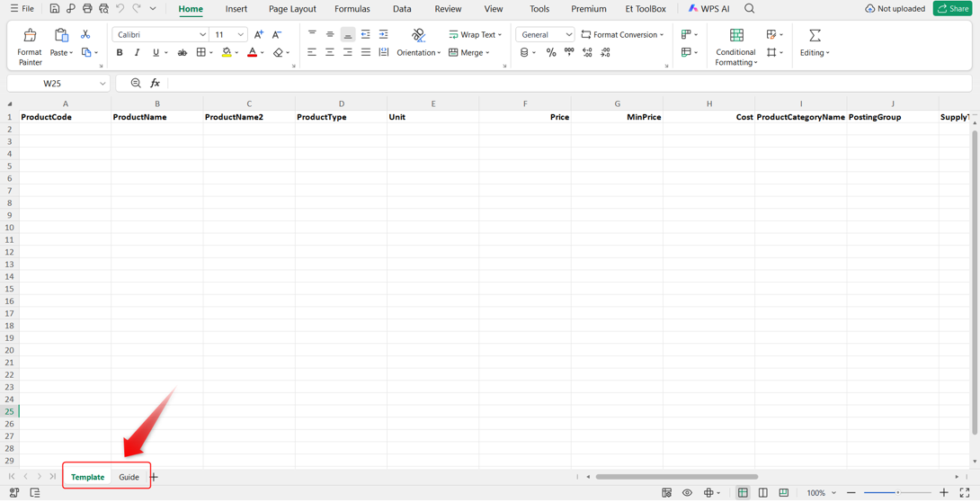Click the green Share button

point(953,9)
